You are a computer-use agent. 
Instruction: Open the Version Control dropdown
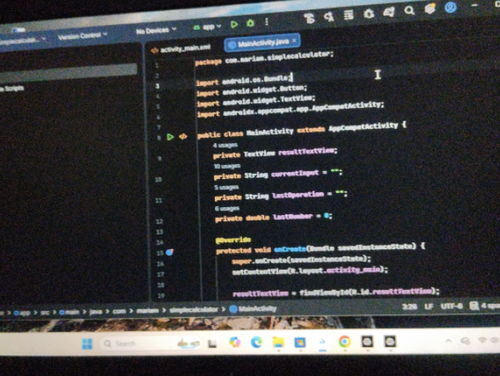tap(83, 36)
